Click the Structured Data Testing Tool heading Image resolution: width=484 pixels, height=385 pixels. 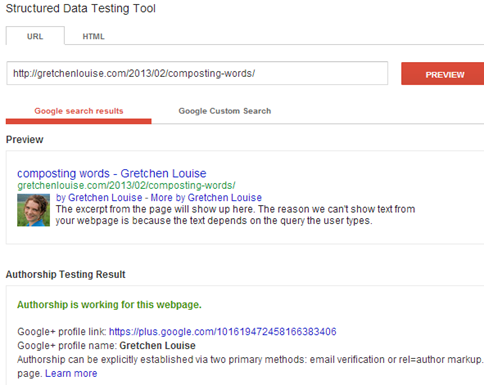[x=81, y=8]
